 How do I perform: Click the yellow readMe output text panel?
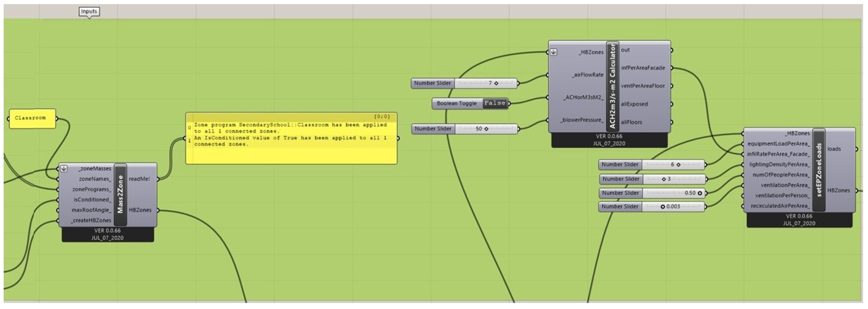click(291, 139)
